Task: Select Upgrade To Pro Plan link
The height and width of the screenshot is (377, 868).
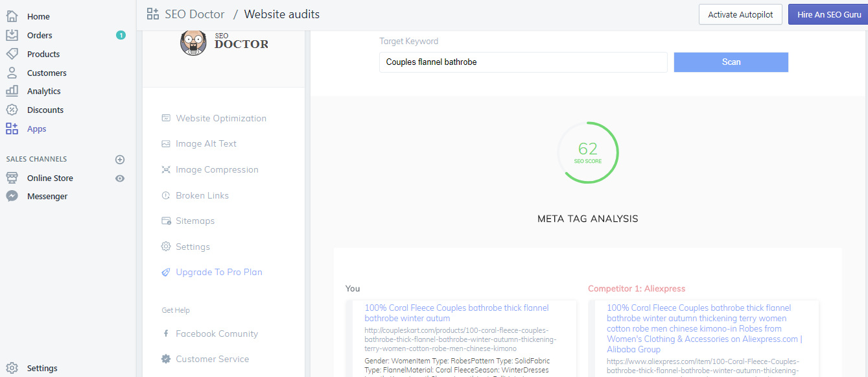Action: (x=219, y=272)
